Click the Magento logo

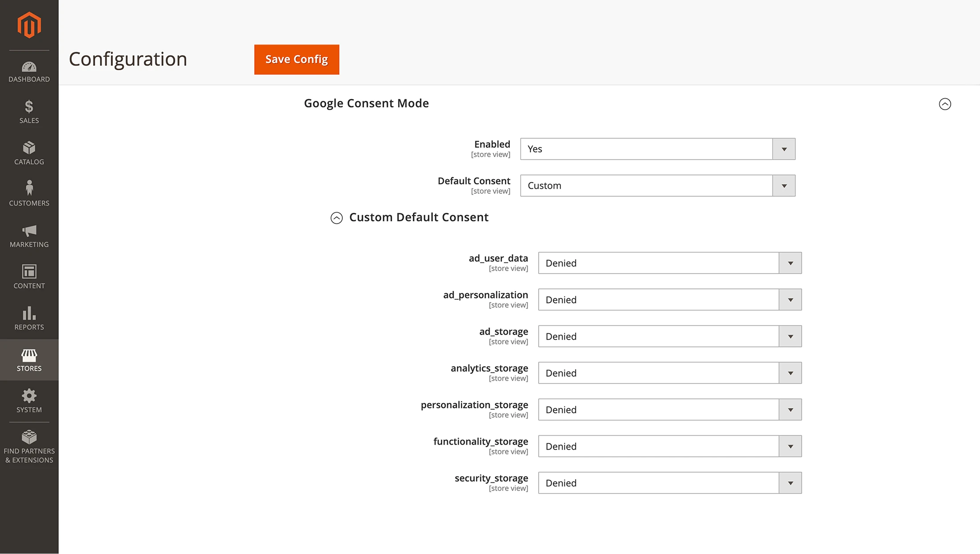tap(29, 25)
